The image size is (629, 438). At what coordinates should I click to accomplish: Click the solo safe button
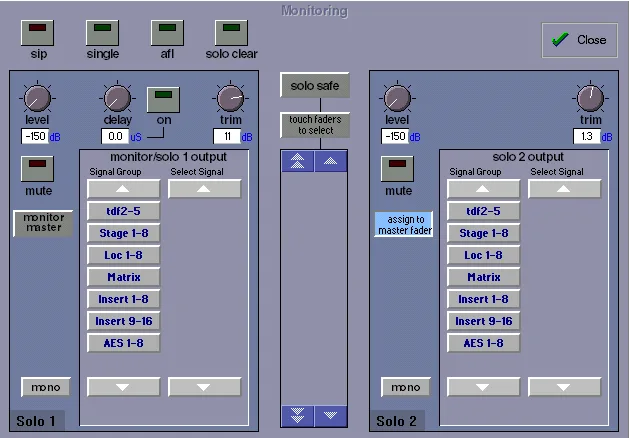[315, 85]
